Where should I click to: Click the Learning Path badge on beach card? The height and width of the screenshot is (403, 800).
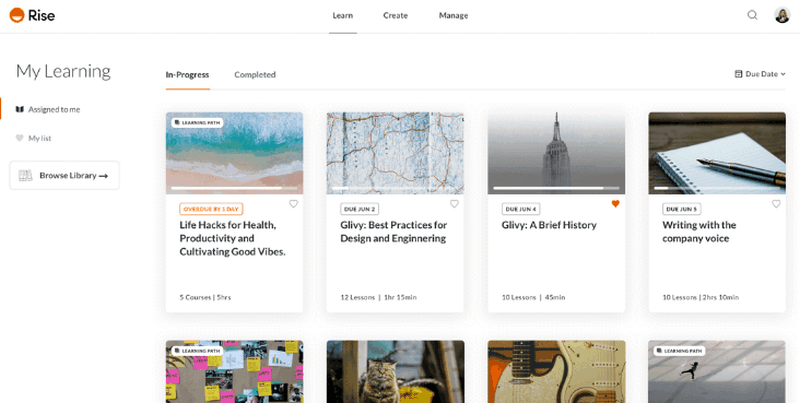[197, 123]
